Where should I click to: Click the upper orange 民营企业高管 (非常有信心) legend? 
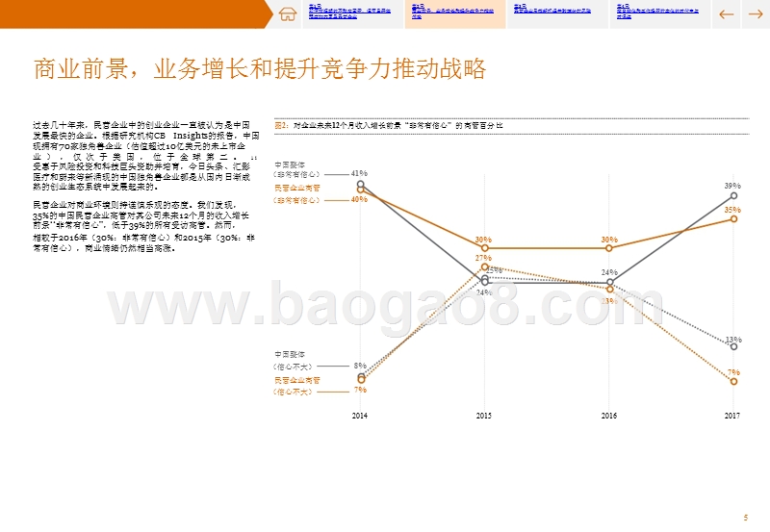[297, 194]
